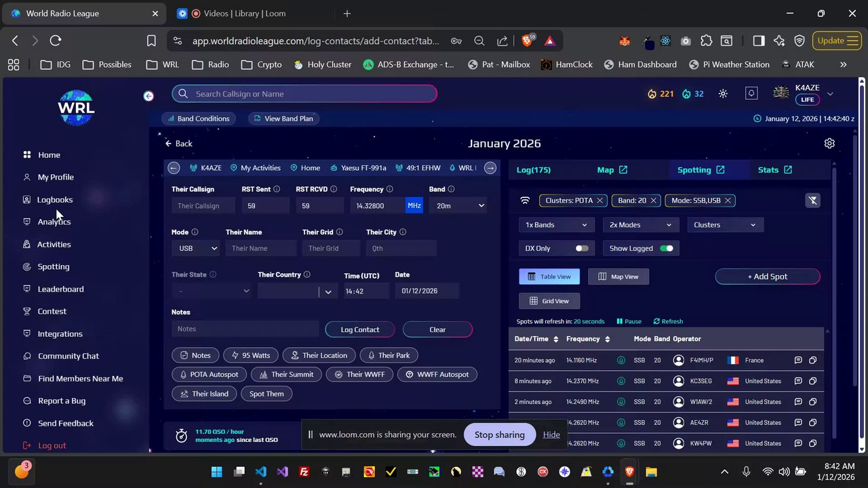Click the Their Grid info icon
This screenshot has height=488, width=868.
point(339,232)
